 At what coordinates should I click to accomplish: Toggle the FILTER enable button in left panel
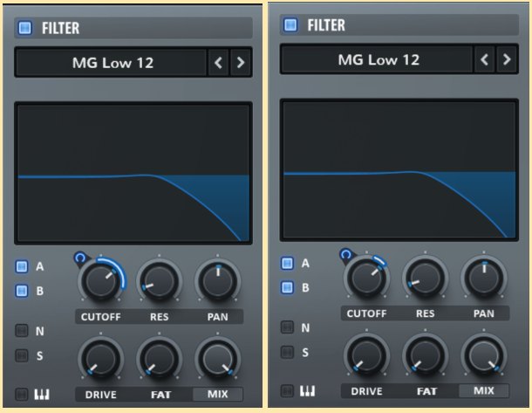click(24, 28)
